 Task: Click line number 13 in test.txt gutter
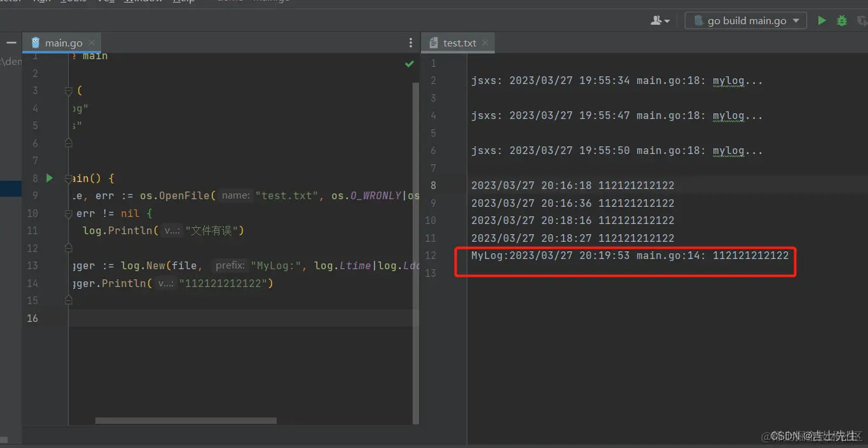coord(431,273)
